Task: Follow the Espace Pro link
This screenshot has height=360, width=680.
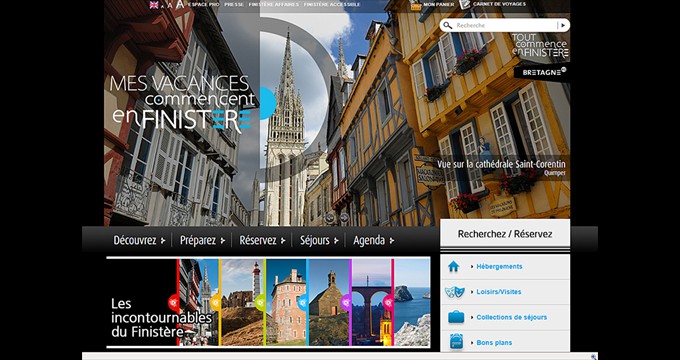Action: tap(203, 4)
